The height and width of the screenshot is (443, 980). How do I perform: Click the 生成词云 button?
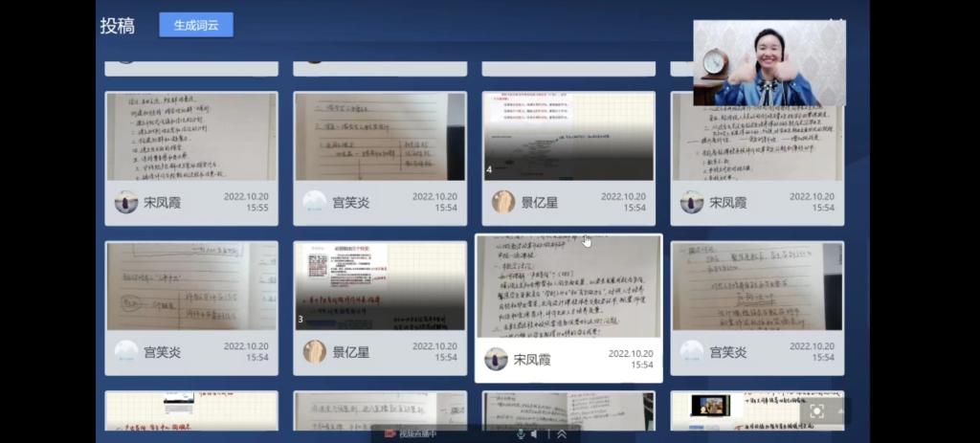(196, 25)
